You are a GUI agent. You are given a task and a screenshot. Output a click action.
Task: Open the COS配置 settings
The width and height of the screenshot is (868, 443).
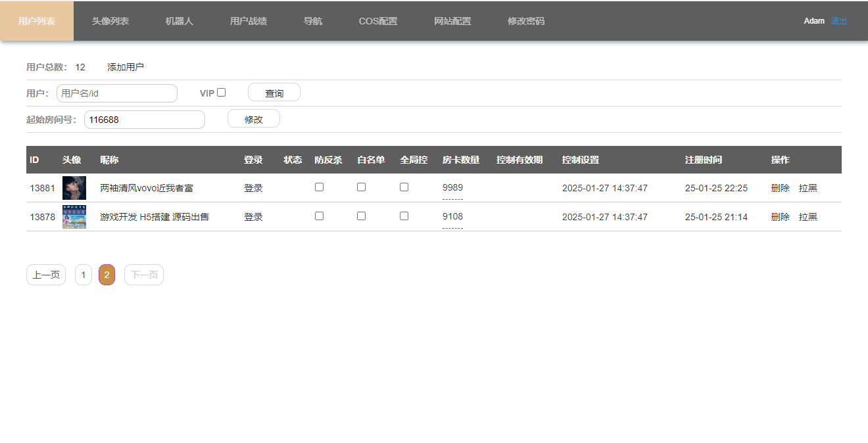point(378,20)
